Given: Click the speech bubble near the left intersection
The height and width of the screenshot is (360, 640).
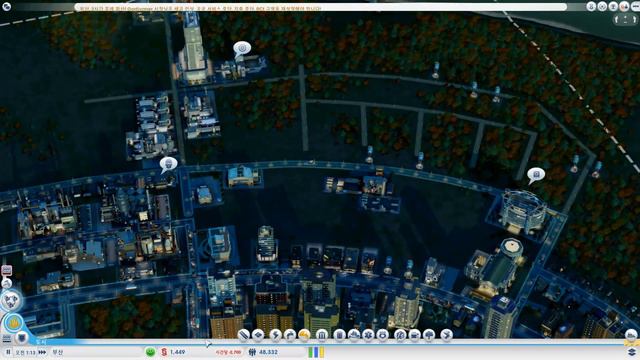Looking at the screenshot, I should click(168, 164).
